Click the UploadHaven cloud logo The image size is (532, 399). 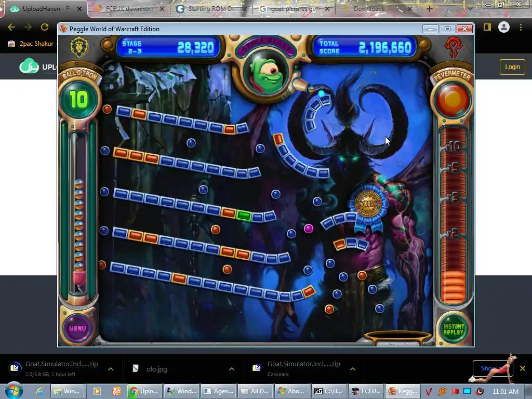click(x=29, y=66)
